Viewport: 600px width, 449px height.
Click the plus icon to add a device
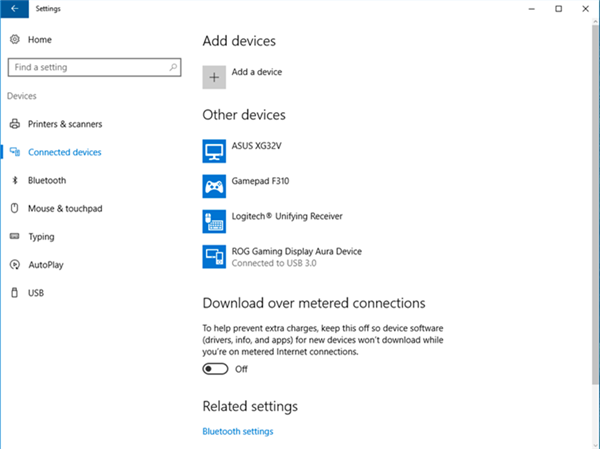click(x=214, y=77)
